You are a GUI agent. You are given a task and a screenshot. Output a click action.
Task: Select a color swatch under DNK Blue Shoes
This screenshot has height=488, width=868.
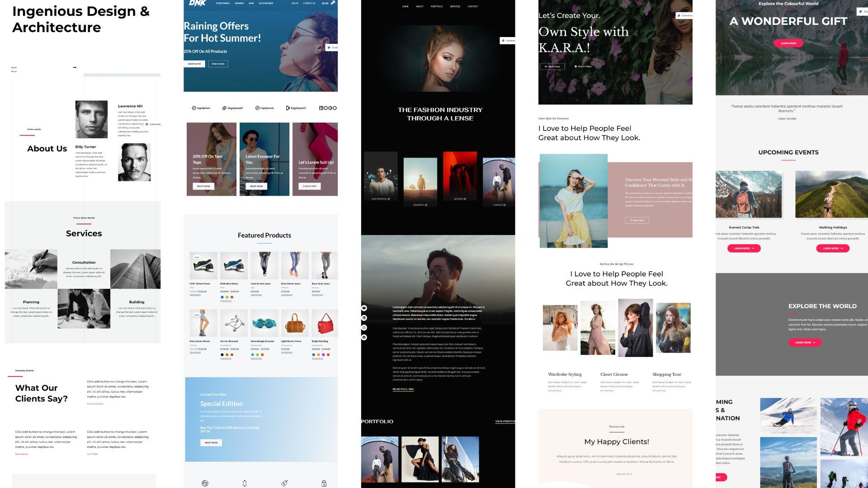[x=222, y=297]
